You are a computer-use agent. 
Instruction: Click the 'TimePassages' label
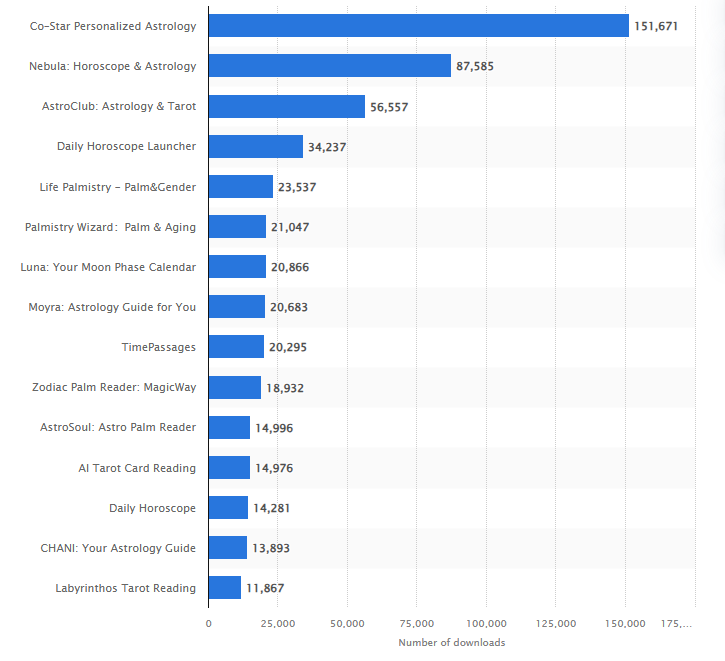pyautogui.click(x=159, y=348)
